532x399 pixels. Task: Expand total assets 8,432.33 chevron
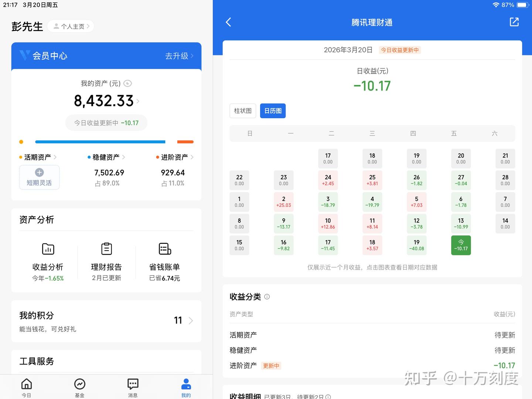[x=138, y=101]
